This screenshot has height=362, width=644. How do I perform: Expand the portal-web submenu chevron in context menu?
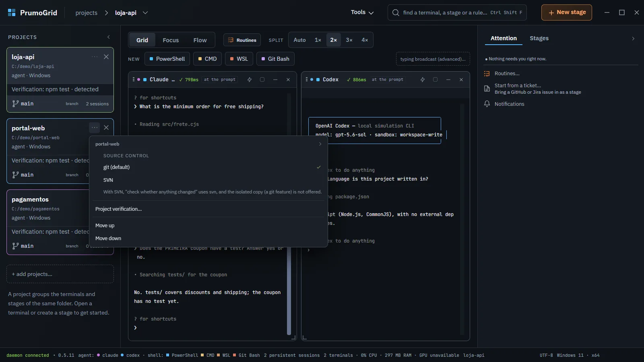320,144
